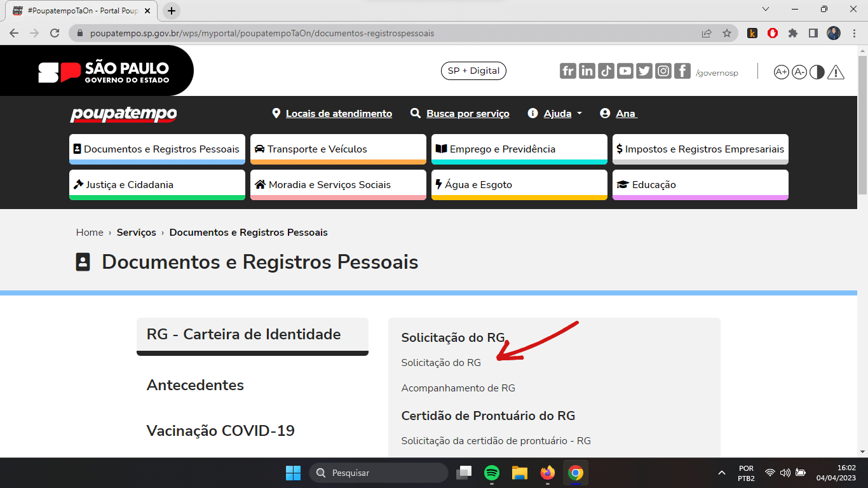This screenshot has width=868, height=488.
Task: Show hidden system tray icons chevron
Action: (x=721, y=473)
